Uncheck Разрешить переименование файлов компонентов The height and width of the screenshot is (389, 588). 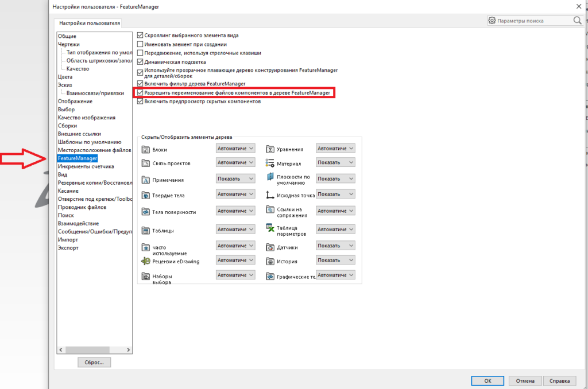[x=139, y=92]
